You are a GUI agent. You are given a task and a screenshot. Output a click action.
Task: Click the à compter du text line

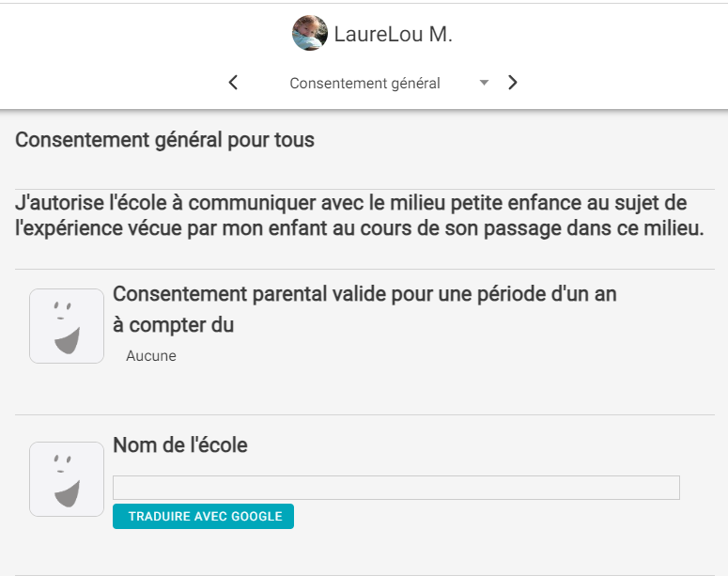tap(173, 325)
